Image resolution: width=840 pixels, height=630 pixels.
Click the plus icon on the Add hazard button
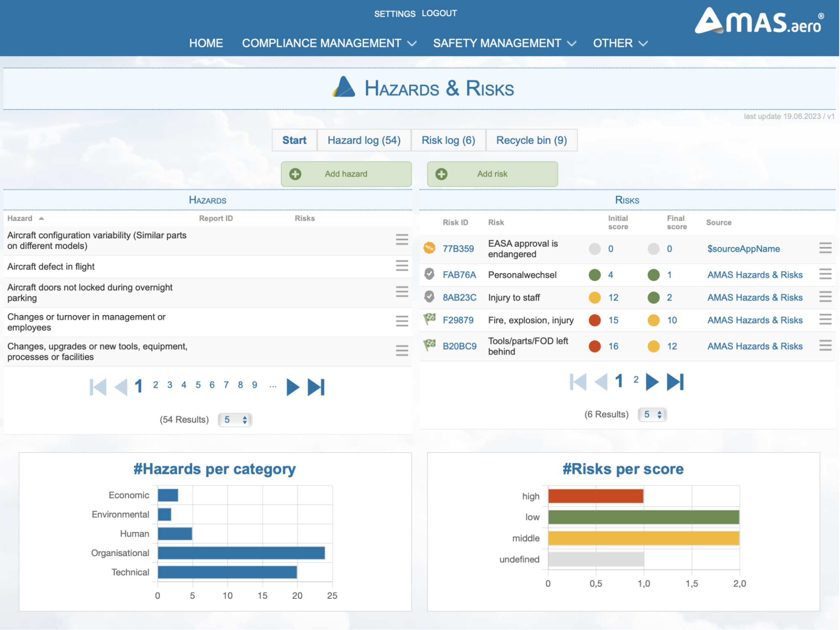tap(295, 174)
